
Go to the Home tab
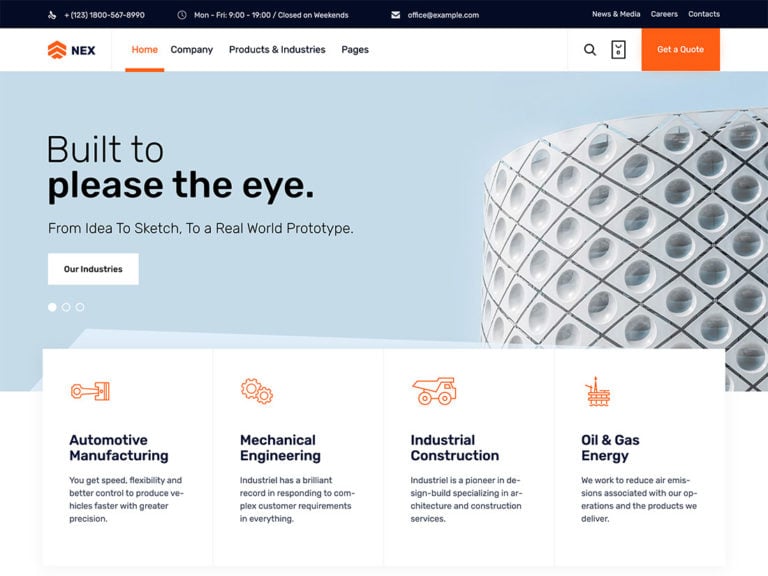point(144,49)
